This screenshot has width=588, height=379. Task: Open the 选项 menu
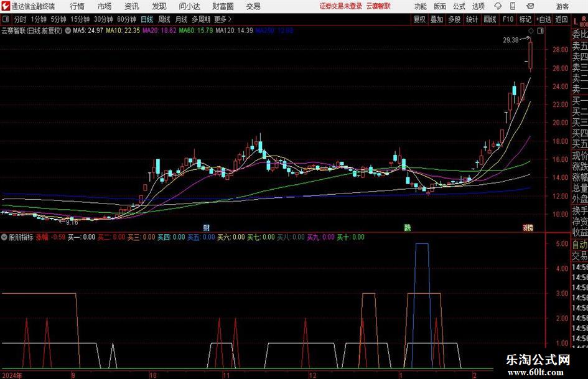pos(478,6)
